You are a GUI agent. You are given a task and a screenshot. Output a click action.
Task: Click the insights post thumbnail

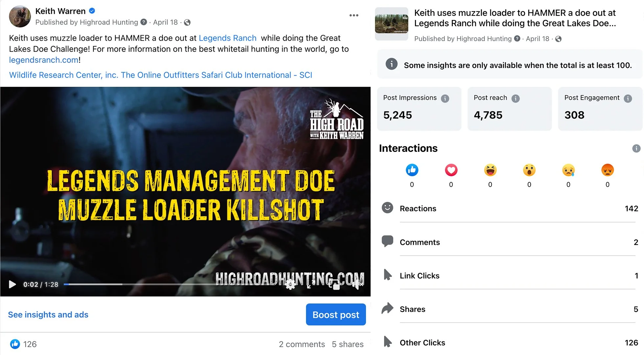point(391,24)
